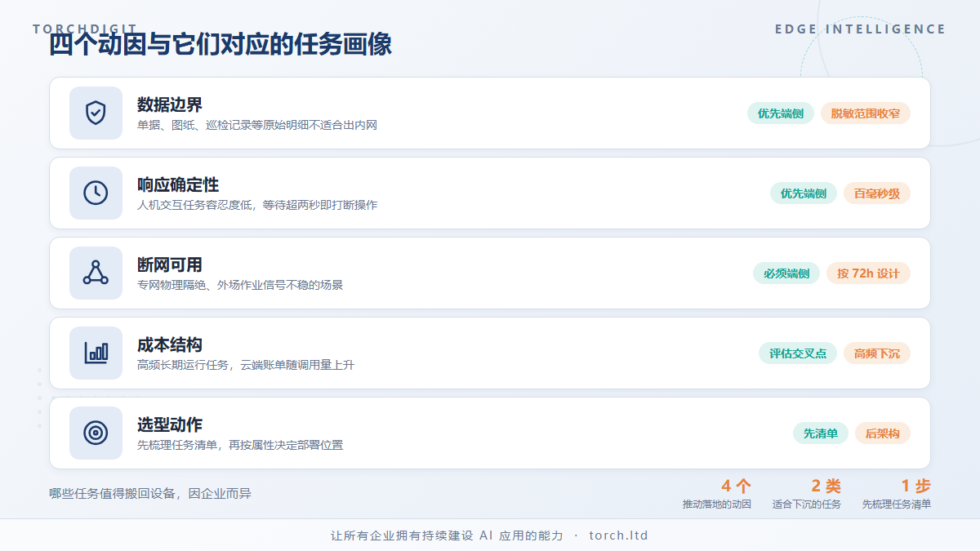Click the 响应确定性 card heading
The image size is (980, 551).
[x=178, y=184]
